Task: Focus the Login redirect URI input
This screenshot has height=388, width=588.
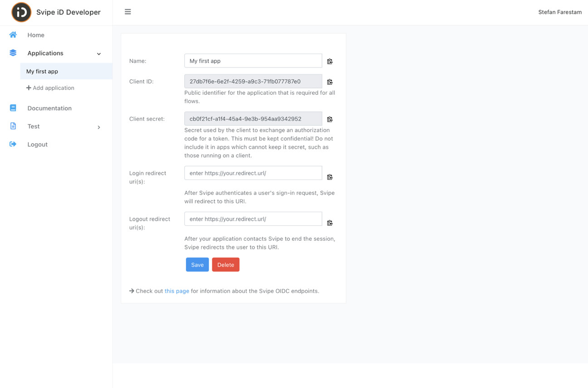Action: (x=253, y=173)
